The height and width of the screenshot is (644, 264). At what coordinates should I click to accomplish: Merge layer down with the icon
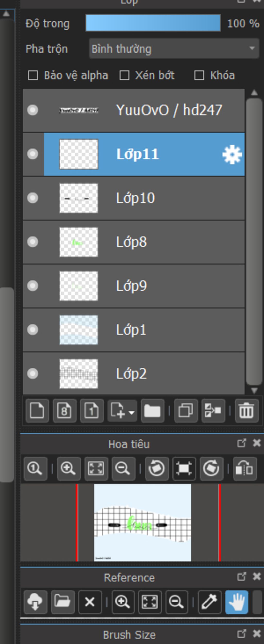[x=213, y=411]
